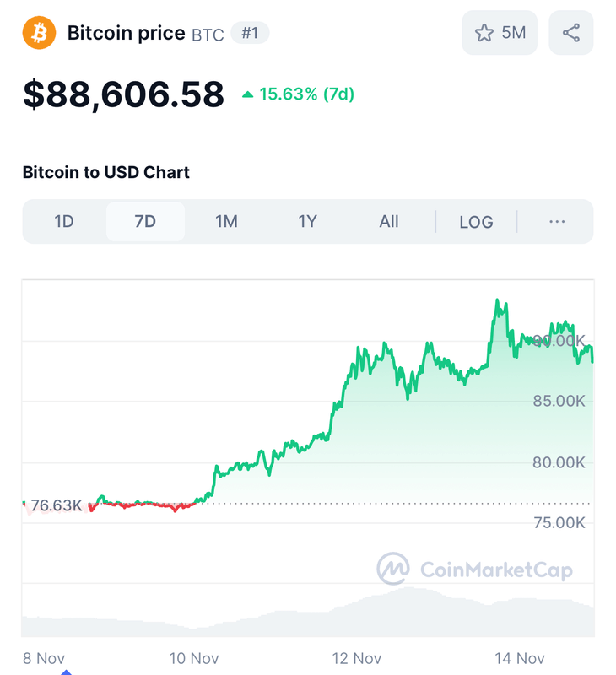Click the 12 Nov date on timeline
Image resolution: width=616 pixels, height=675 pixels.
pos(355,658)
